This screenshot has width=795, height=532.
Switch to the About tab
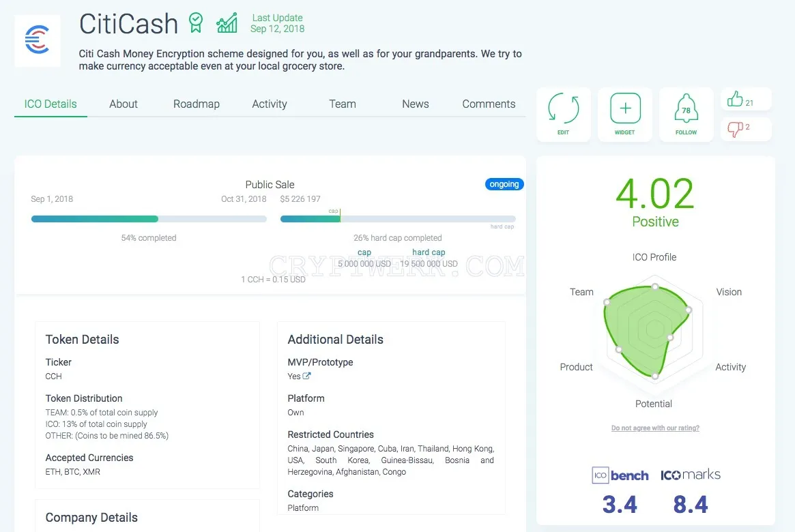[124, 104]
